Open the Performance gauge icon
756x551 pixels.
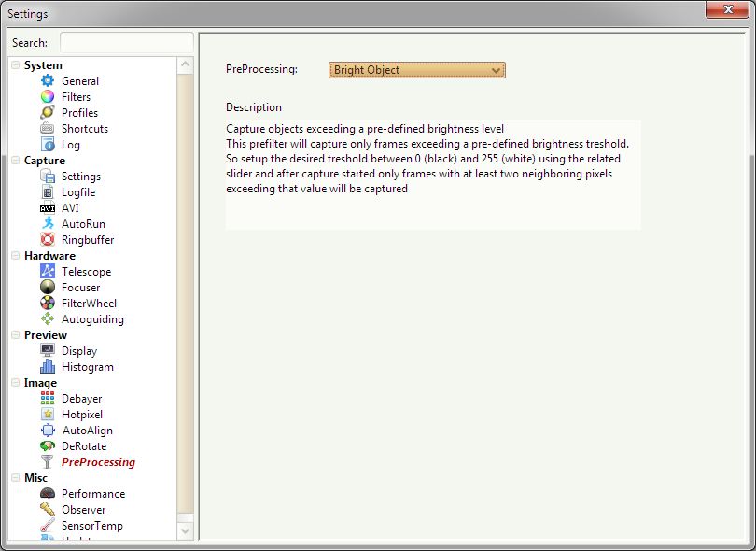[x=48, y=494]
